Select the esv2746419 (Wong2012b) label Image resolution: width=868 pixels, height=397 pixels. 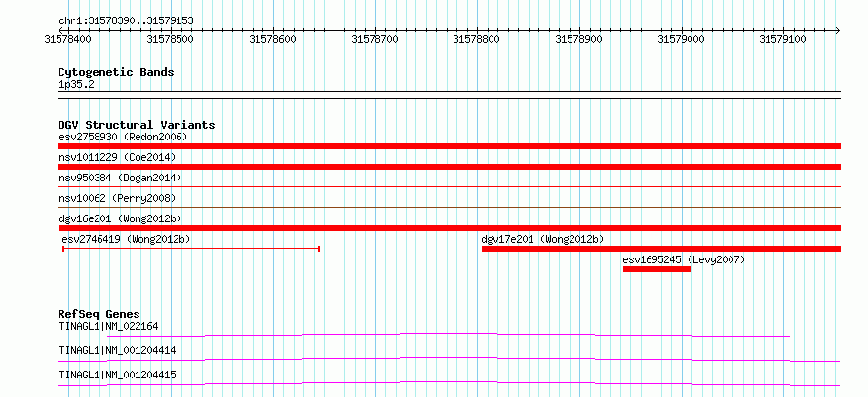126,239
